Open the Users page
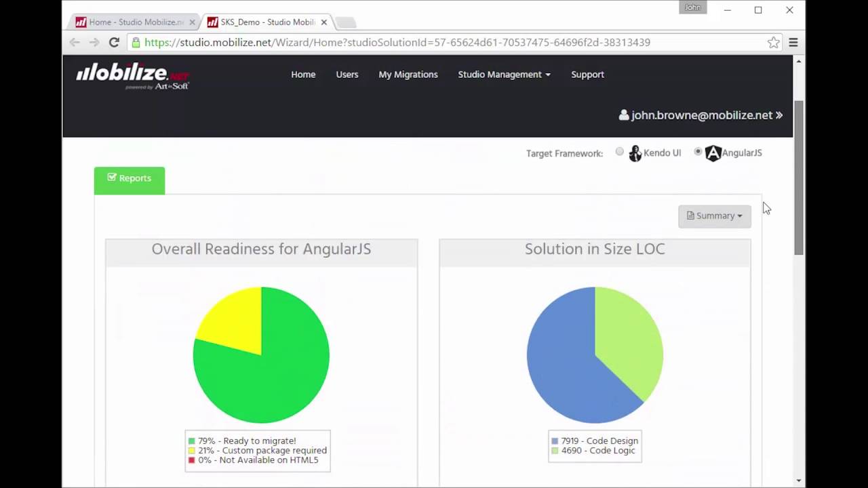868x488 pixels. pos(347,75)
